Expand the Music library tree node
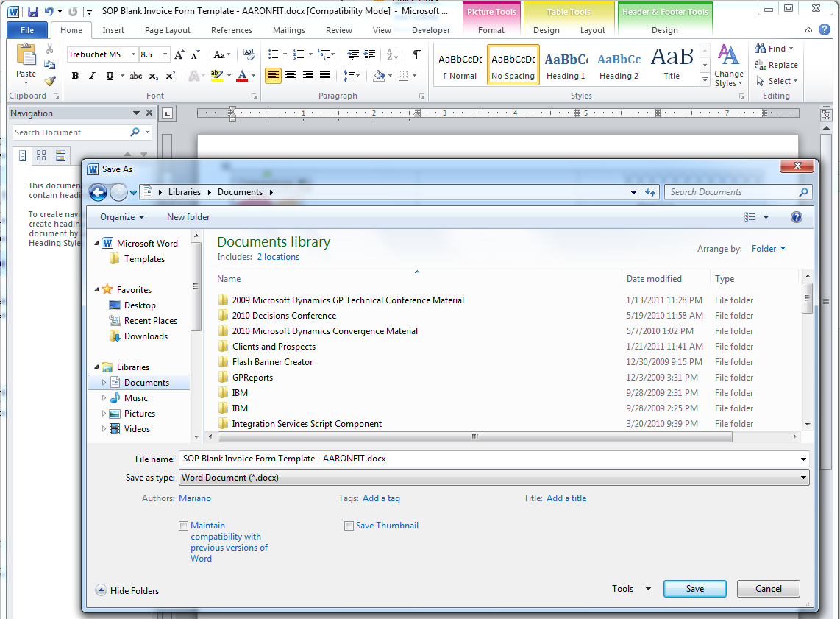The height and width of the screenshot is (619, 840). 104,398
